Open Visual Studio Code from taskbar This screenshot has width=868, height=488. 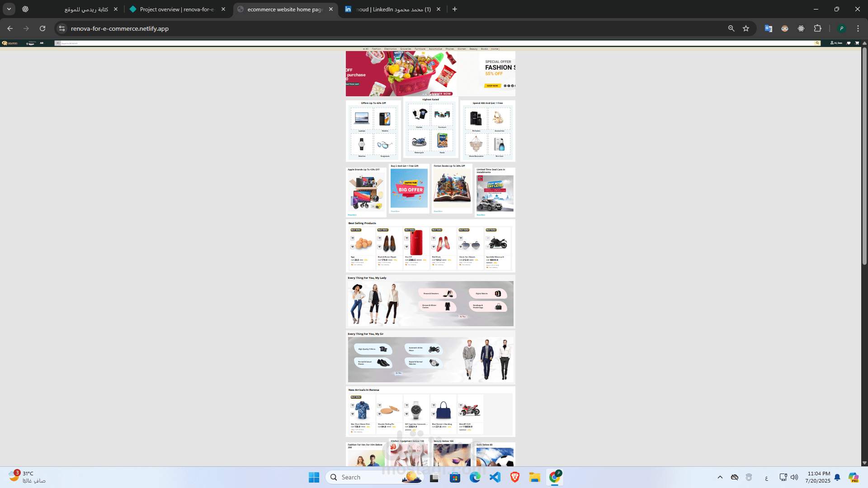click(495, 477)
